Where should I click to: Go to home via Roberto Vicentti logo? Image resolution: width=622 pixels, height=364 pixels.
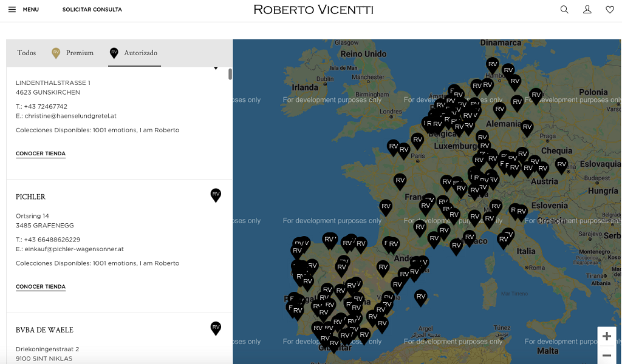(313, 10)
